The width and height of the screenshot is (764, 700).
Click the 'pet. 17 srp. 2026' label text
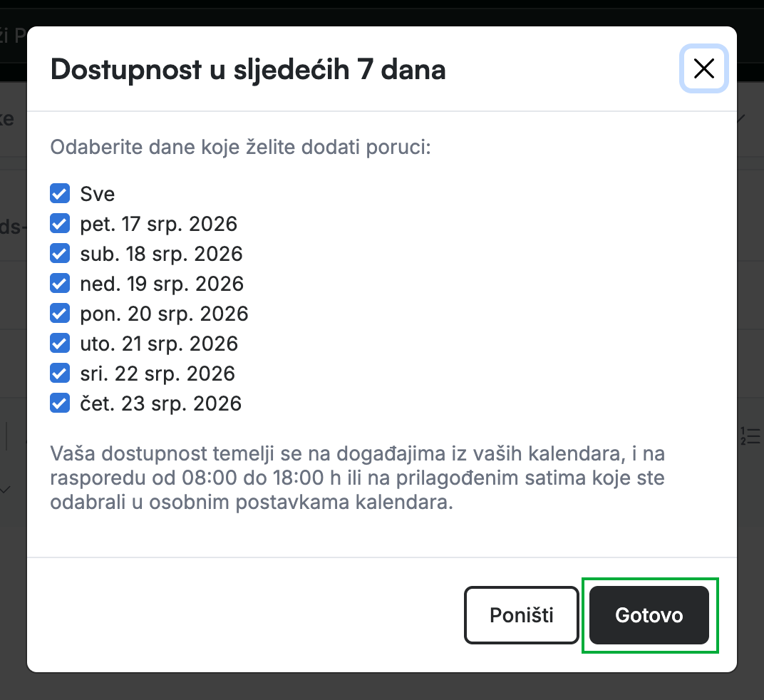pyautogui.click(x=158, y=225)
